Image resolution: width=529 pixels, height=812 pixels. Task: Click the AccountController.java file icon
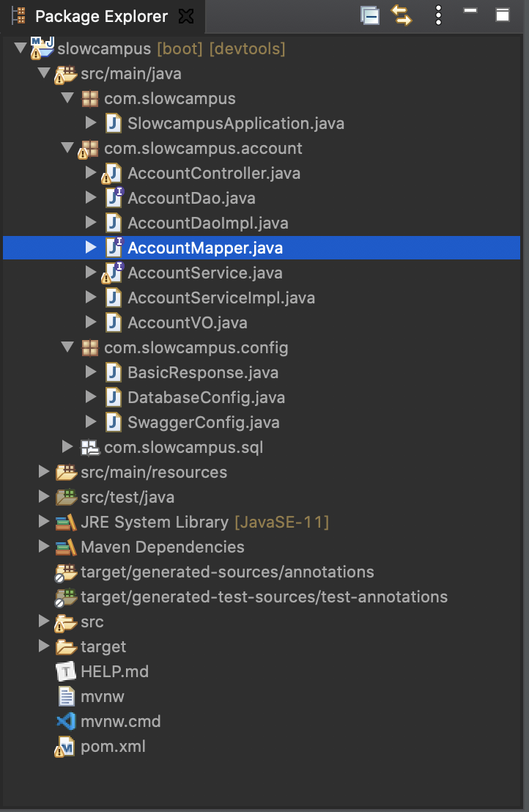coord(112,174)
